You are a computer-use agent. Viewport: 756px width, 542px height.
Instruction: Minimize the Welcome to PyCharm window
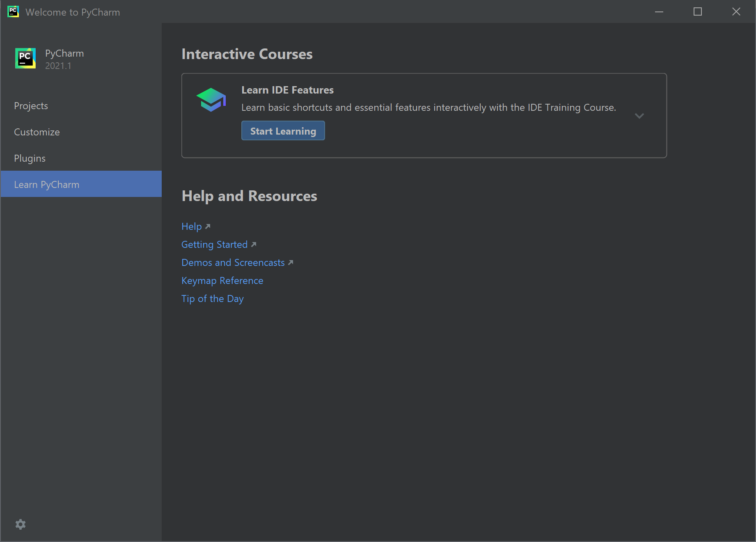(659, 11)
